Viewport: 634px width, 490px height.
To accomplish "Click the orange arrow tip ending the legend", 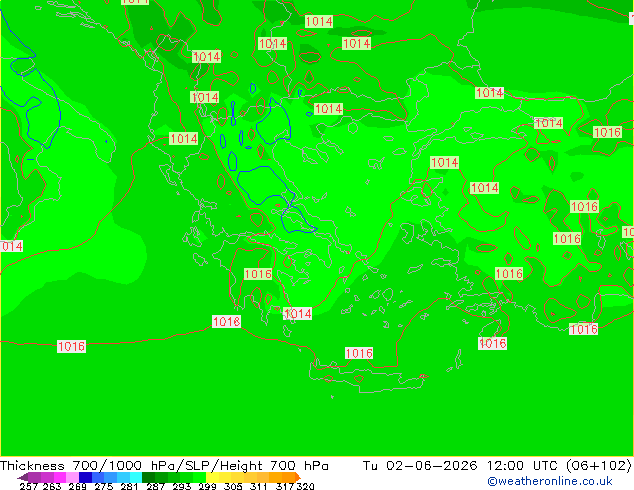I will 298,477.
